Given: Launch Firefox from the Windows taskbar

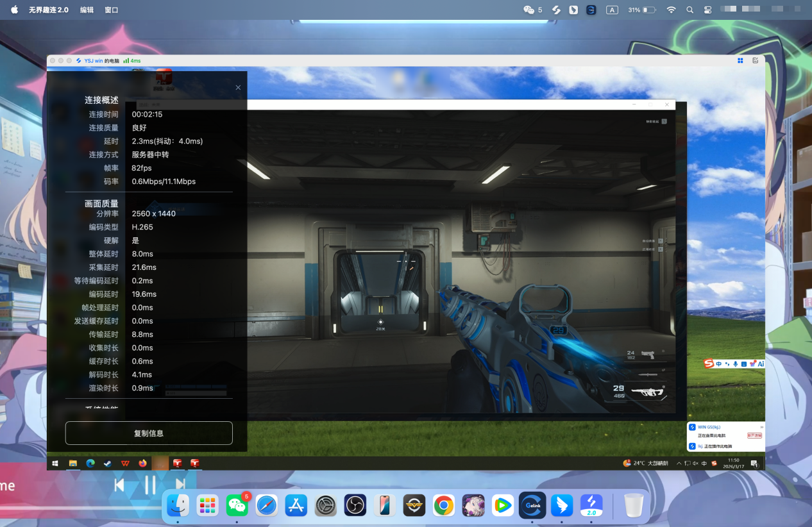Looking at the screenshot, I should click(x=142, y=464).
